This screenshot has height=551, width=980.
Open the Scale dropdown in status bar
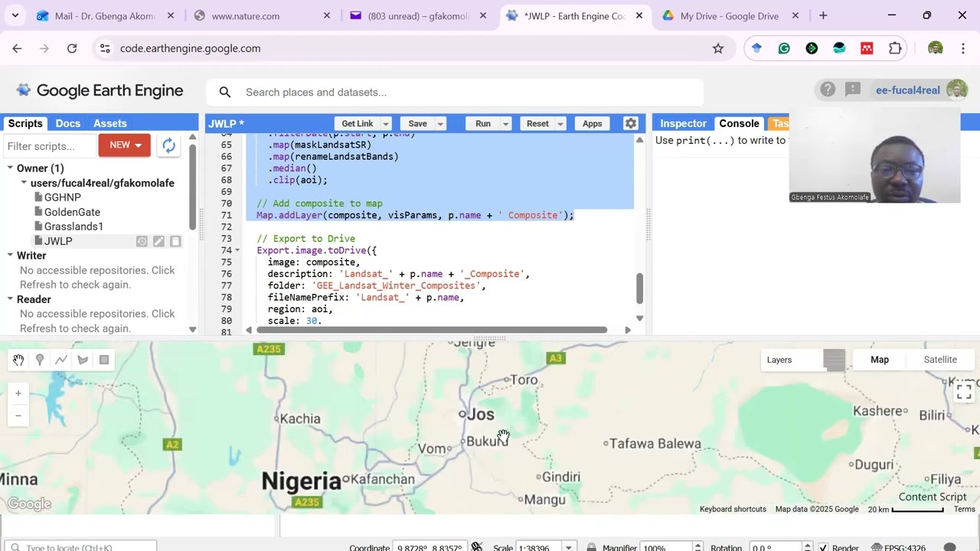click(568, 548)
